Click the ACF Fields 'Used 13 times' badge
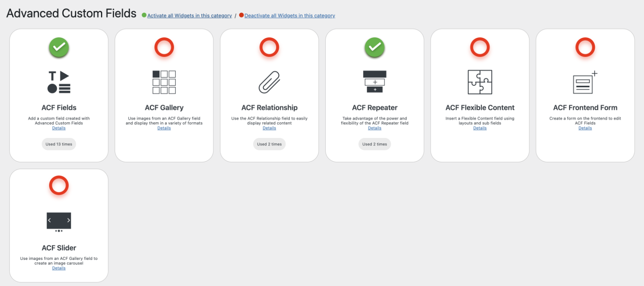Viewport: 644px width, 286px height. tap(59, 144)
